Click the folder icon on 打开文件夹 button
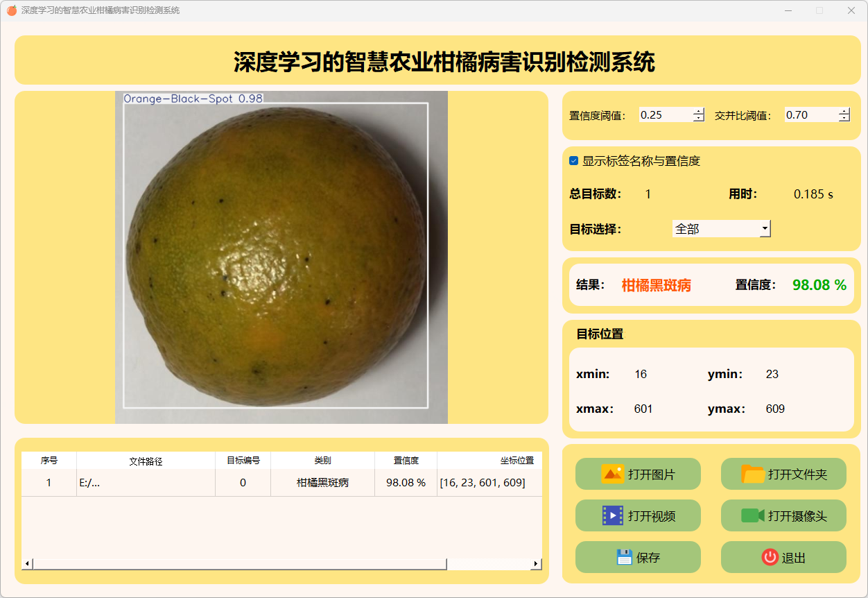This screenshot has height=598, width=868. pos(753,474)
